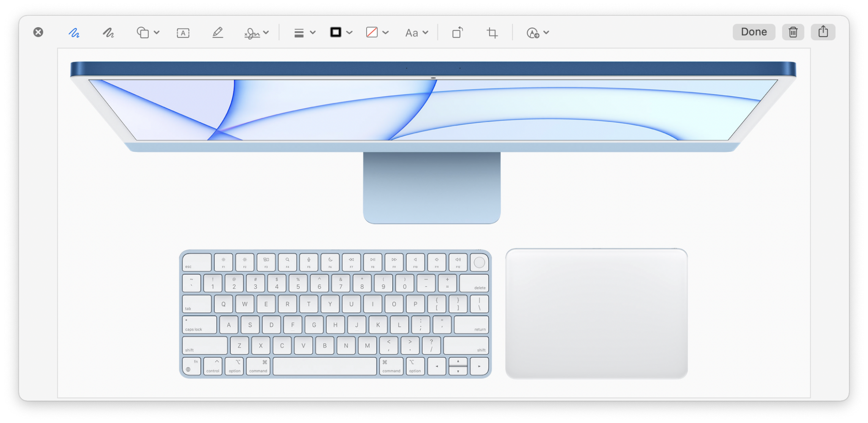The width and height of the screenshot is (868, 423).
Task: Insert a text box
Action: point(182,33)
